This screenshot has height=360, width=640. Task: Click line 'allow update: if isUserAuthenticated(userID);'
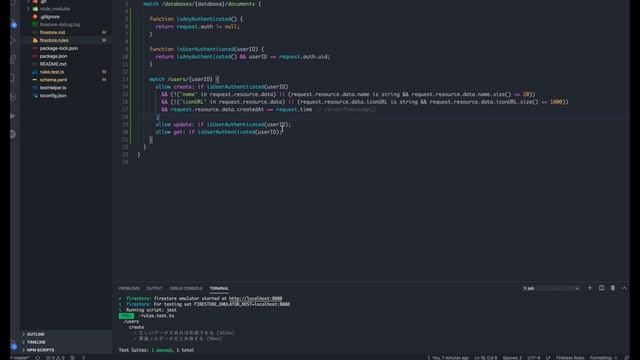point(223,124)
